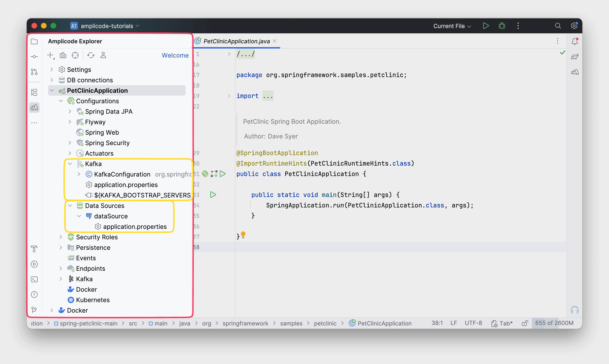Expand the Spring Security node
The width and height of the screenshot is (609, 364).
(x=70, y=143)
